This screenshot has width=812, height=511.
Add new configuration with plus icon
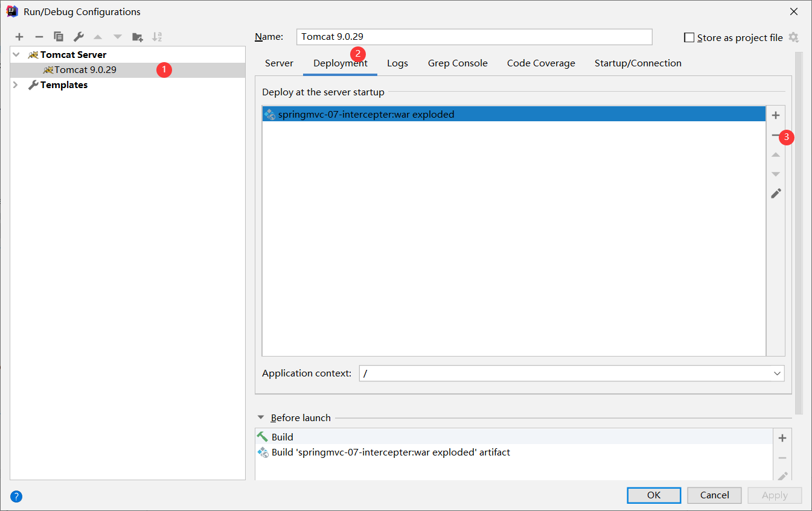tap(19, 37)
